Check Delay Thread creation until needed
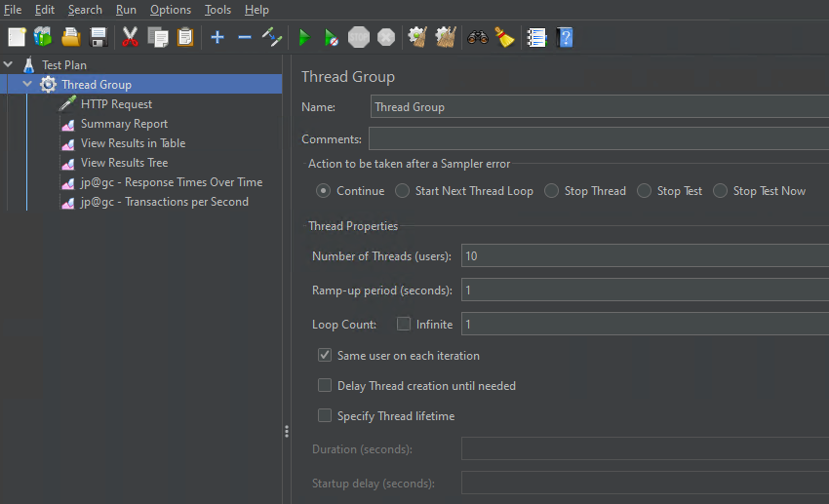Viewport: 829px width, 504px height. pyautogui.click(x=325, y=385)
